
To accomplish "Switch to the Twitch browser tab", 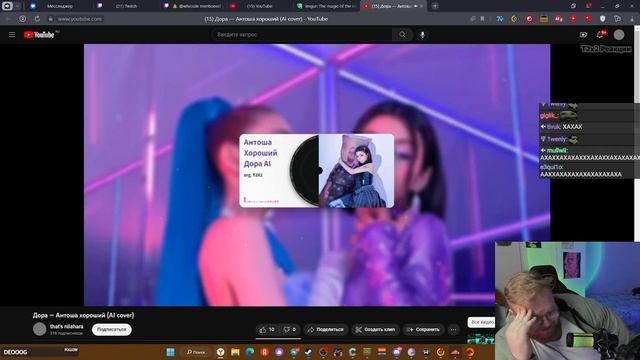I will [x=122, y=6].
